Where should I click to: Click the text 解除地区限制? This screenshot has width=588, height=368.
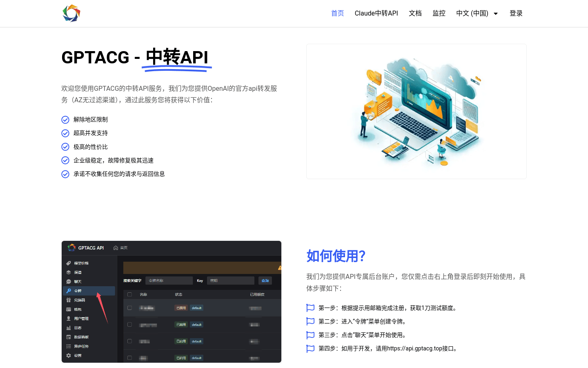(x=91, y=120)
